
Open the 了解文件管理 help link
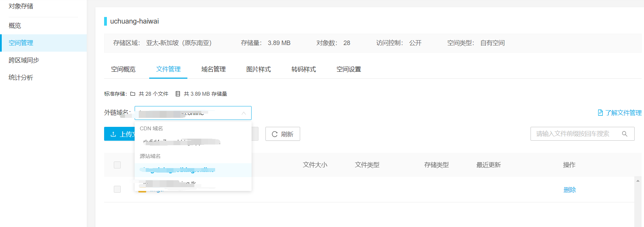tap(623, 113)
